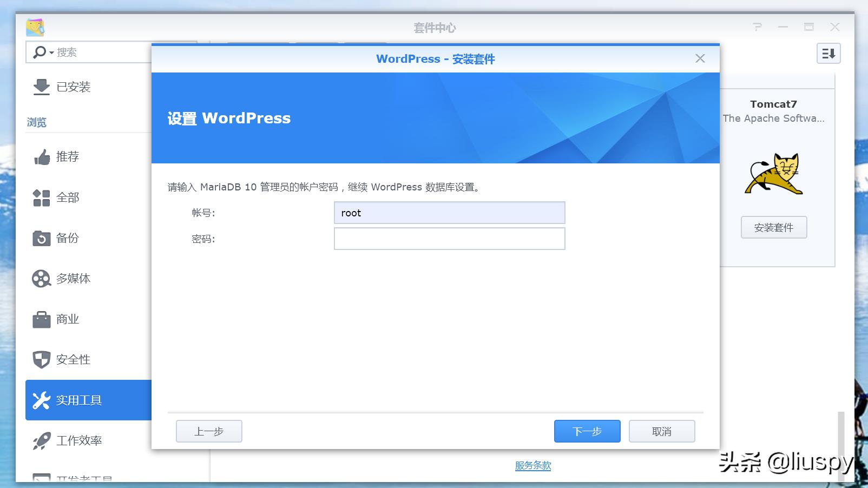The width and height of the screenshot is (868, 488).
Task: Click 下一步 to continue WordPress setup
Action: (x=587, y=431)
